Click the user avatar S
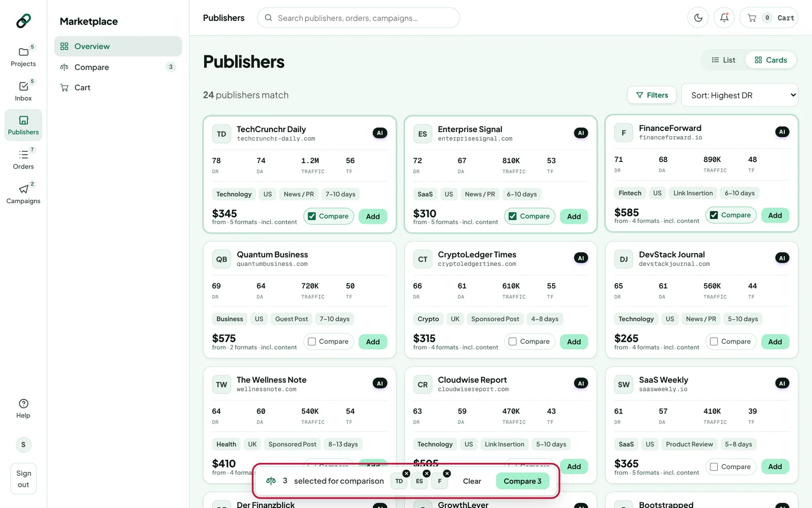Screen dimensions: 812x508 pyautogui.click(x=23, y=445)
